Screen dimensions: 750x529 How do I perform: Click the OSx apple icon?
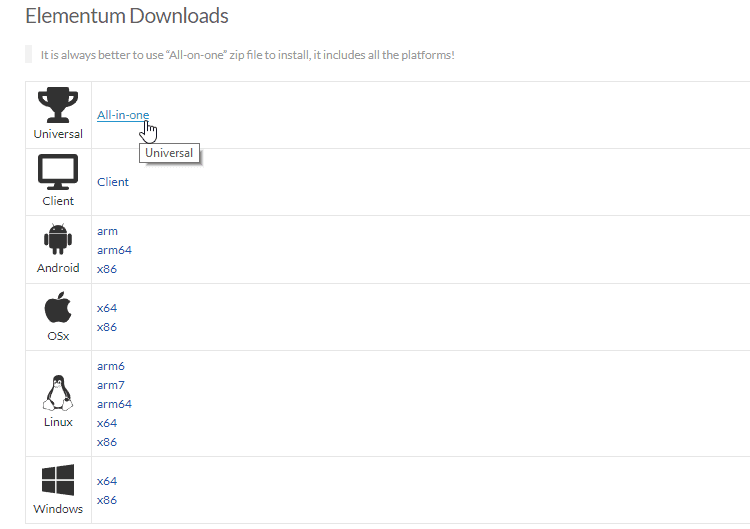58,307
